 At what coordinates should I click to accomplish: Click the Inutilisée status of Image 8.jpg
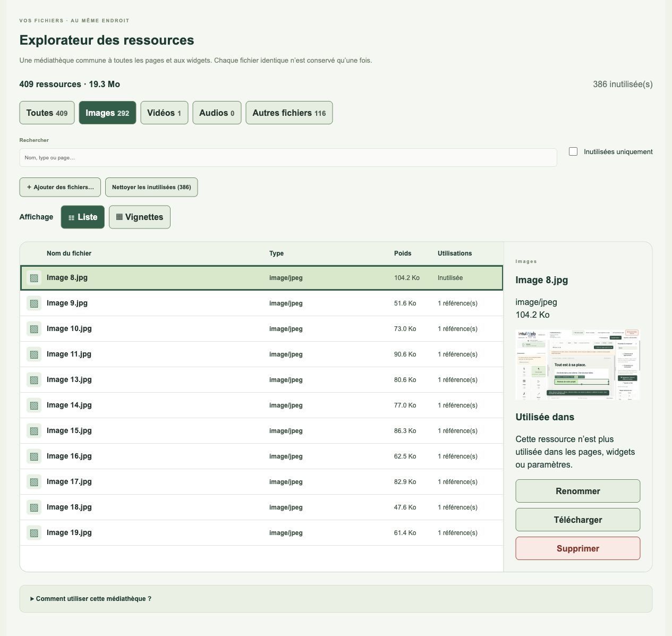tap(450, 278)
